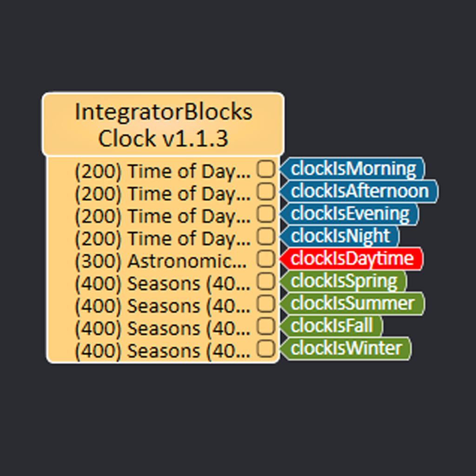
Task: Toggle the checkbox on the first Seasons row
Action: pyautogui.click(x=266, y=283)
